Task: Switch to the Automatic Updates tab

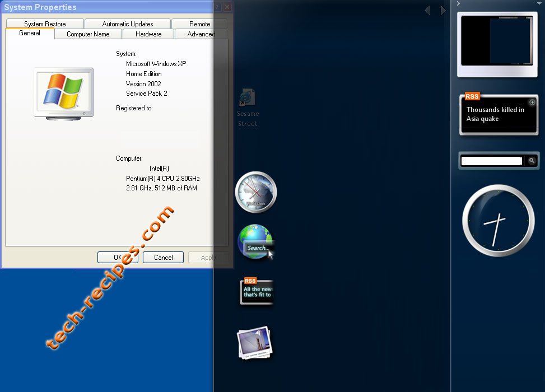Action: click(x=128, y=24)
